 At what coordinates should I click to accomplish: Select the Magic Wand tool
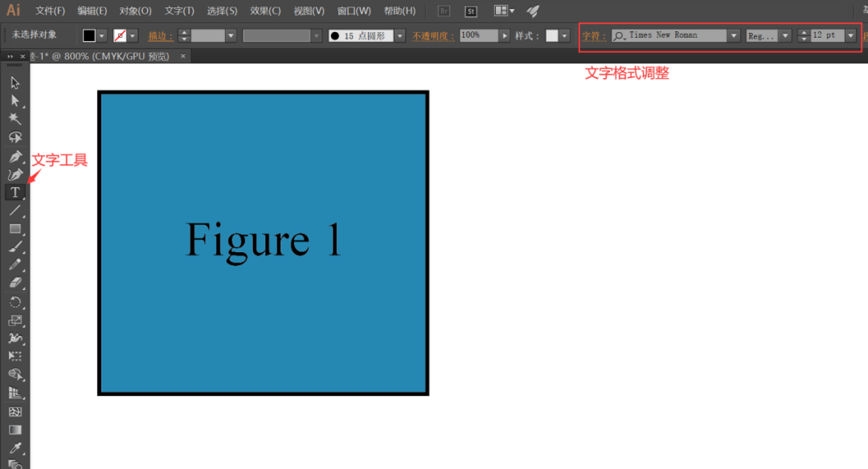pyautogui.click(x=15, y=119)
